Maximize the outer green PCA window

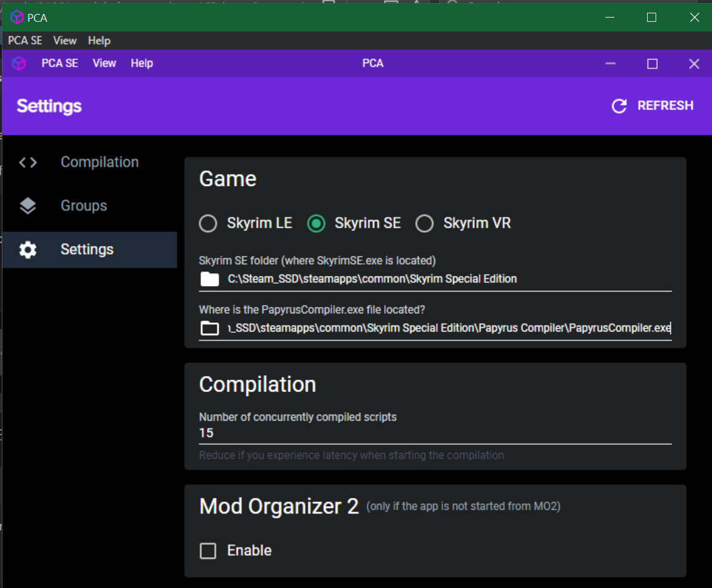pos(651,17)
